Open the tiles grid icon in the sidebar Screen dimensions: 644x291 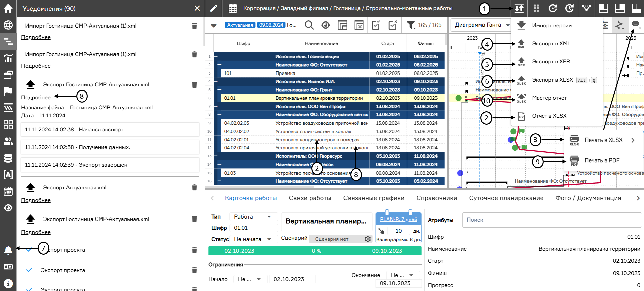click(8, 125)
